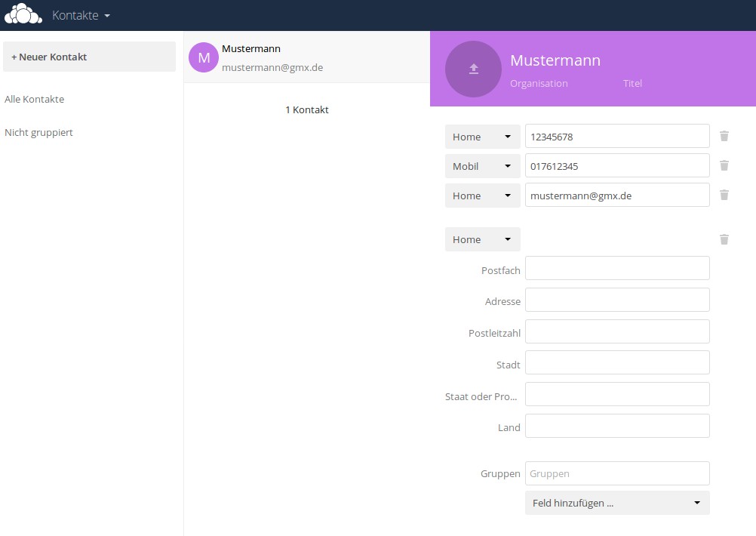Delete the address block with trash icon
756x536 pixels.
coord(724,240)
